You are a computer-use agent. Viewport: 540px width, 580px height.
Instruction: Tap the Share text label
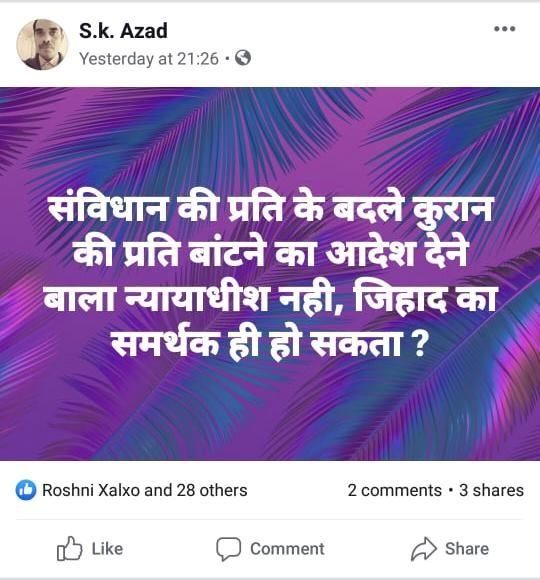[467, 549]
